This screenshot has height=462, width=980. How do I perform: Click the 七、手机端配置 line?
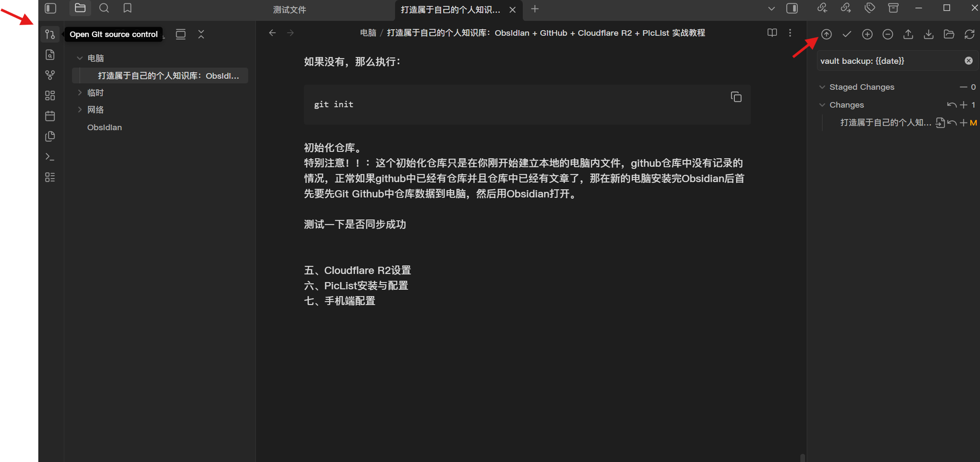pyautogui.click(x=339, y=301)
